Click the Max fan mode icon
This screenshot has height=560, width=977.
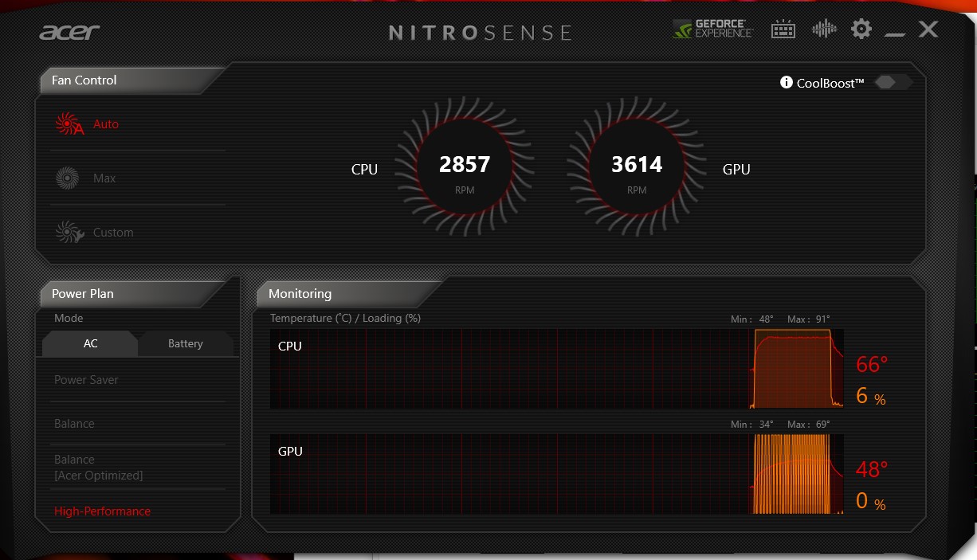point(67,178)
